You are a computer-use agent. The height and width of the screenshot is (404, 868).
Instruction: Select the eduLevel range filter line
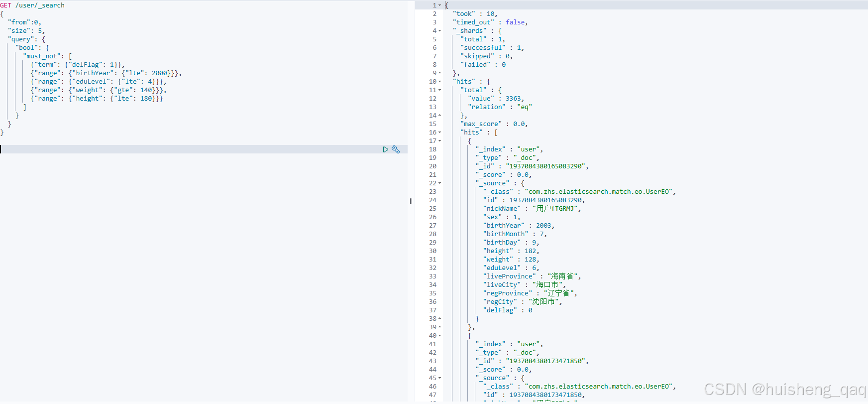(99, 82)
